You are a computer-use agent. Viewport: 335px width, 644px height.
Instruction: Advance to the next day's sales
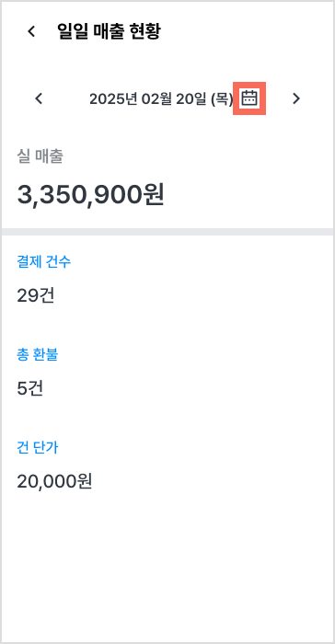click(296, 98)
